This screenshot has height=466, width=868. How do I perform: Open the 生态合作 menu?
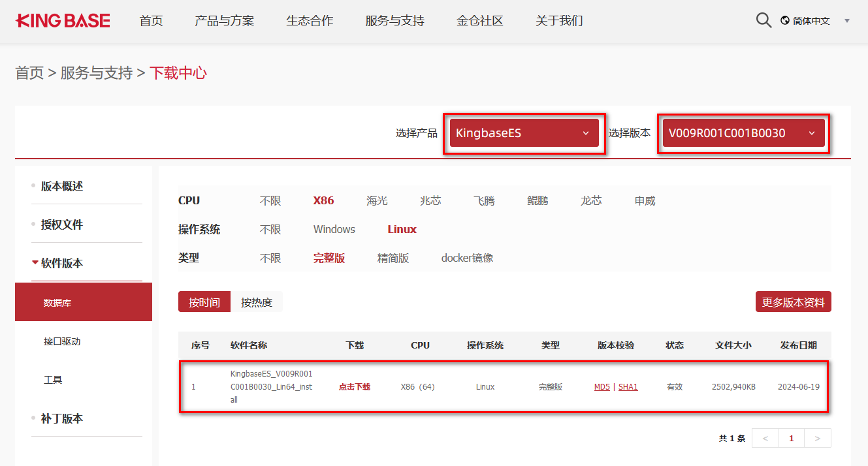click(310, 21)
